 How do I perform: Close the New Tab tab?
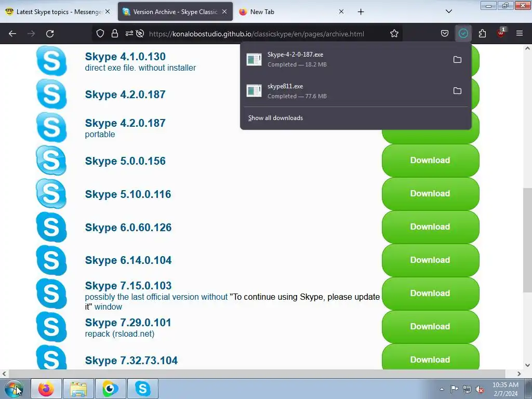[341, 11]
